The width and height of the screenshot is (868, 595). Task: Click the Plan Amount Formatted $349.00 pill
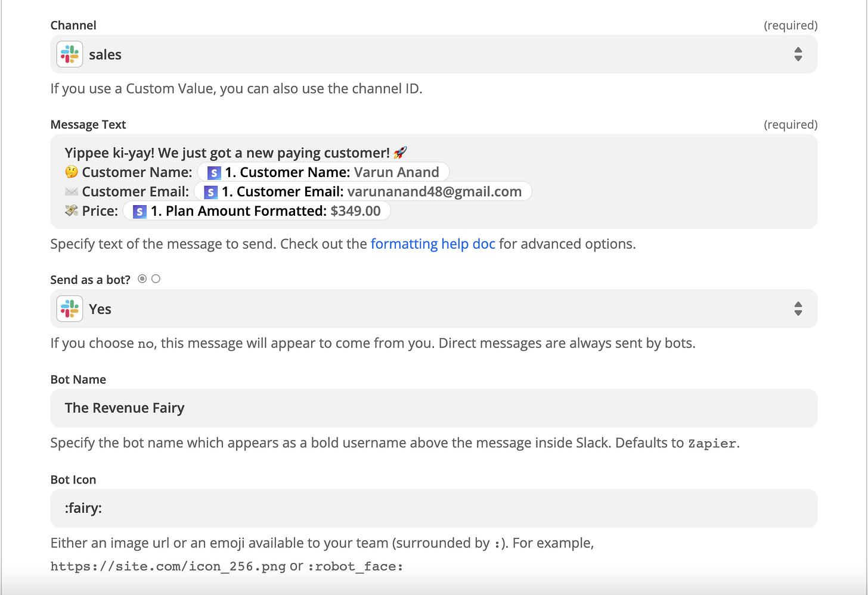257,210
